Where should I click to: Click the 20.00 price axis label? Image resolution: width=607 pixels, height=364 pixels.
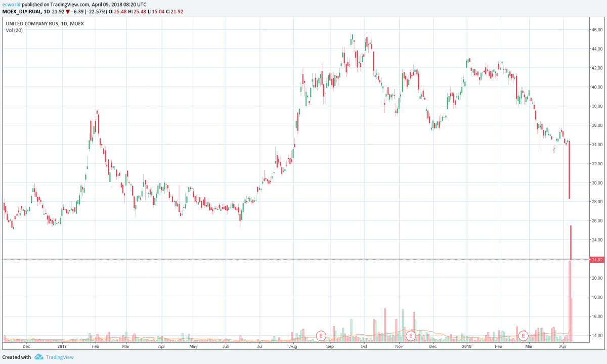[597, 279]
